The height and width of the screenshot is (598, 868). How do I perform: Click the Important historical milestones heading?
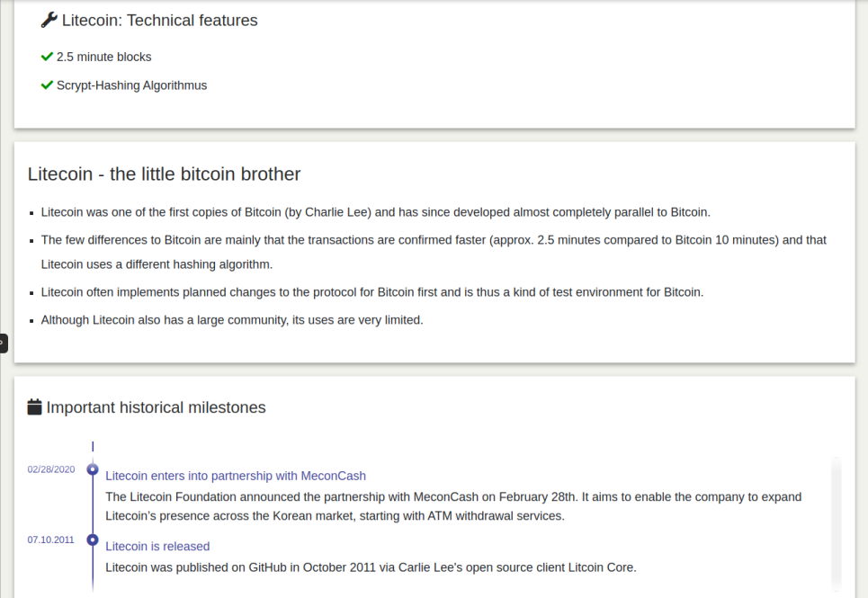pos(156,407)
